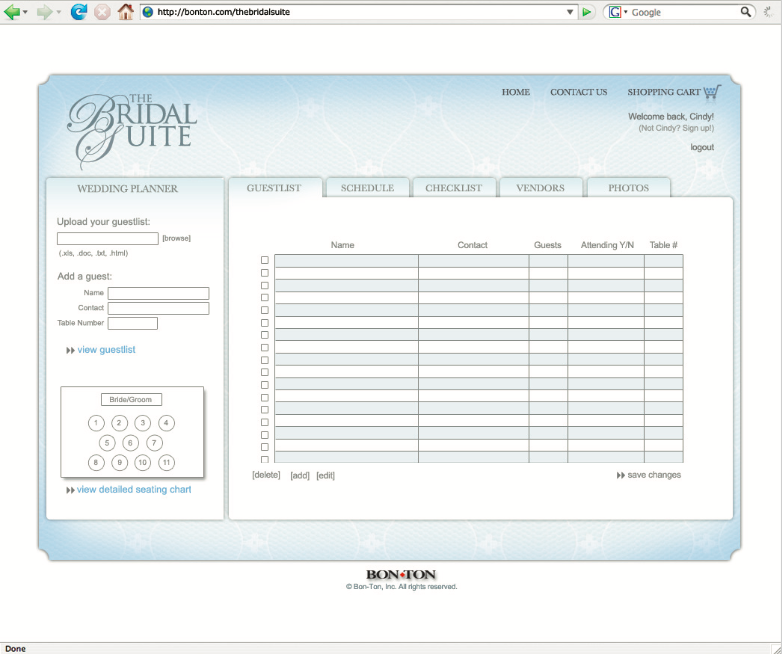Open the Checklist tab

(x=454, y=188)
